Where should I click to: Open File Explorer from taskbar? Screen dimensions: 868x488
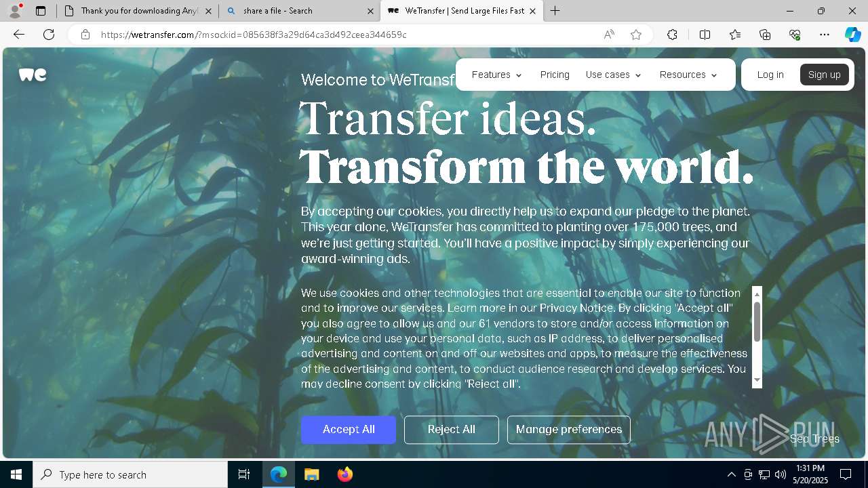311,474
